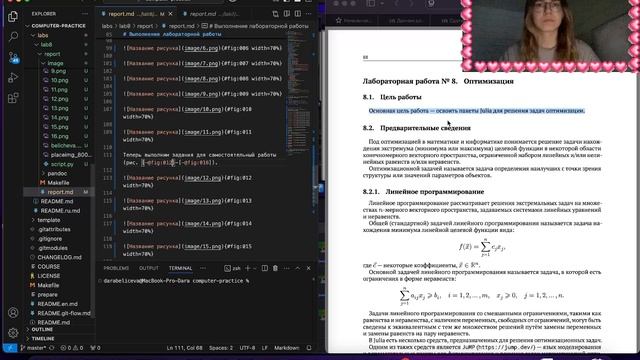
Task: Show errors and warnings count in status bar
Action: point(72,348)
